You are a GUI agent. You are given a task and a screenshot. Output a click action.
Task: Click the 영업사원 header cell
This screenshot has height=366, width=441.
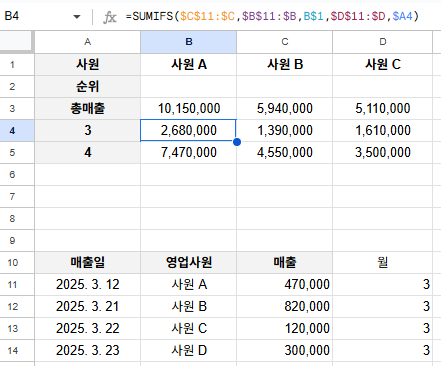[189, 262]
